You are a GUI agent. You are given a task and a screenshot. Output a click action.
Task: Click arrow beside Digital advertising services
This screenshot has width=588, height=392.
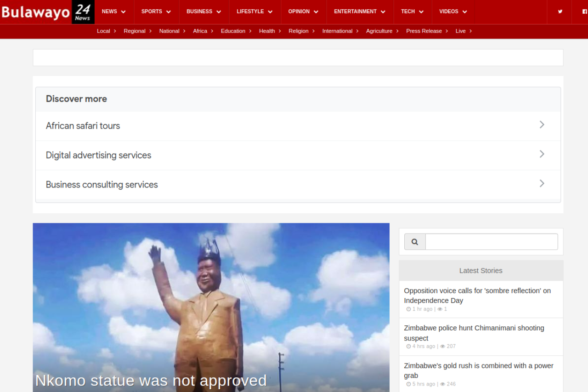[542, 154]
